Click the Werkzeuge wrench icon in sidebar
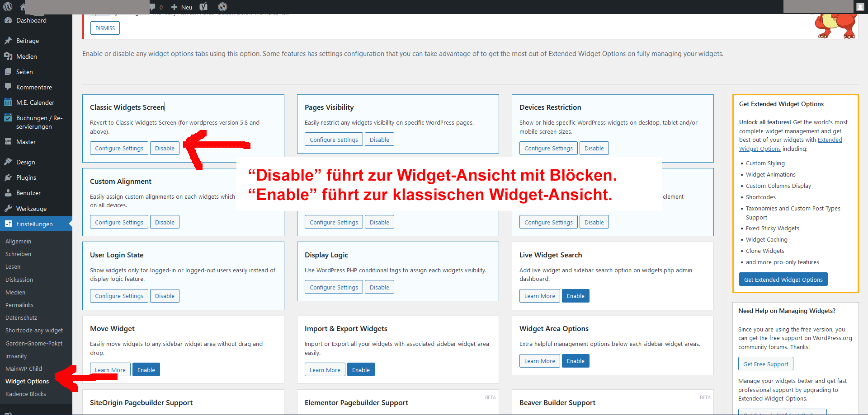 coord(8,209)
